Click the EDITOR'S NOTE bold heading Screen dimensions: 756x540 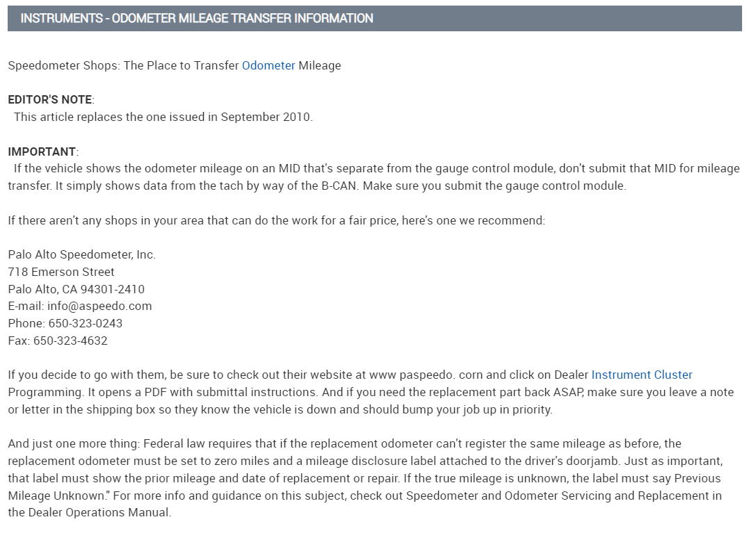[50, 100]
